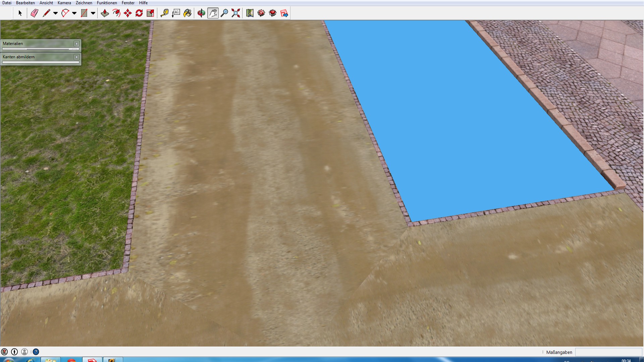Click the Maßangaben input field
Viewport: 644px width, 362px height.
[608, 352]
